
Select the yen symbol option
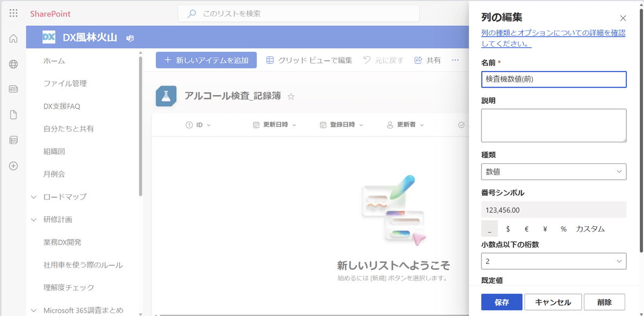[x=545, y=229]
